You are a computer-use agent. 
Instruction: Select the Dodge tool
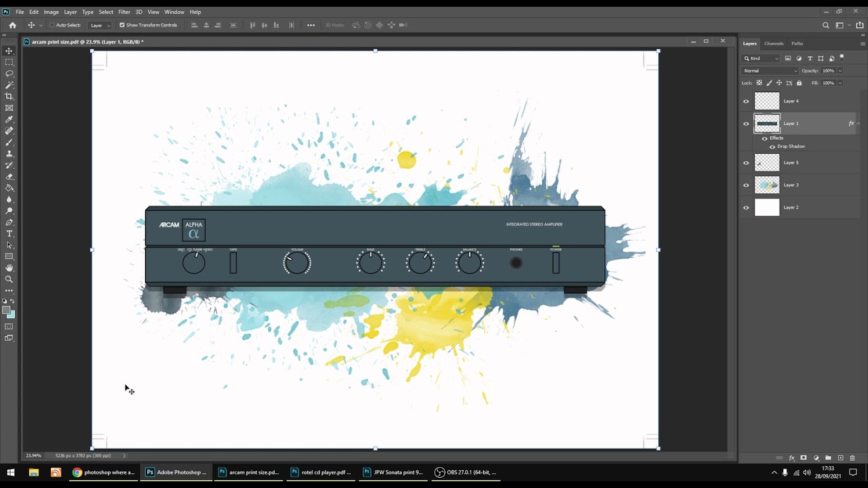[9, 211]
